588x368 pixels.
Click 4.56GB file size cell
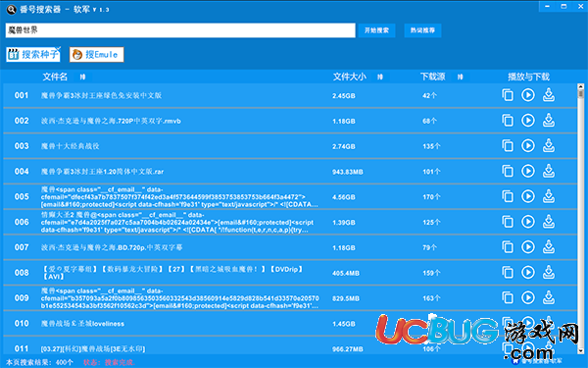click(x=344, y=197)
